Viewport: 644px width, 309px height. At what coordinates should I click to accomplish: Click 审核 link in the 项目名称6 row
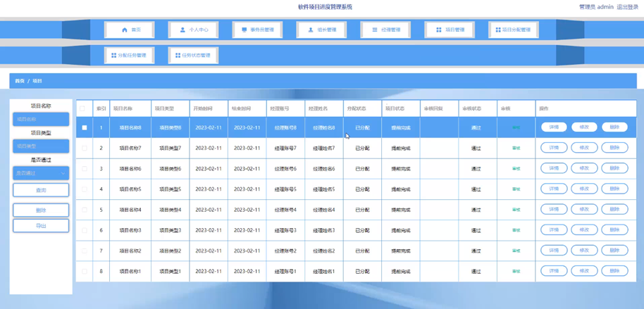(x=516, y=169)
